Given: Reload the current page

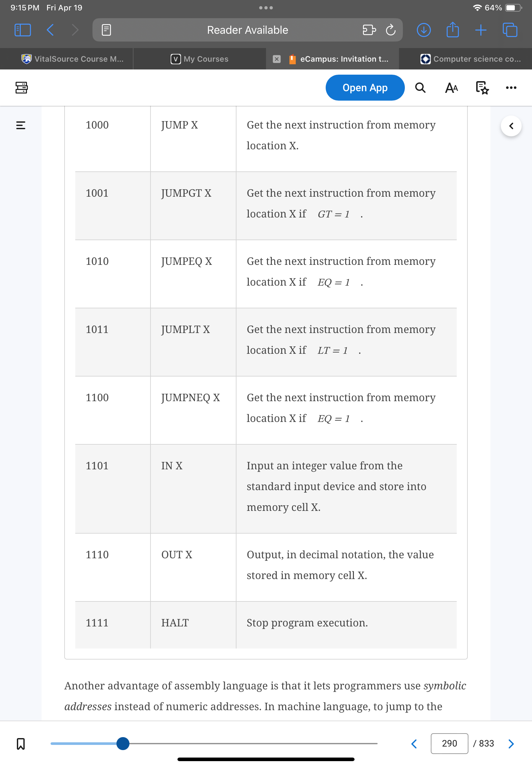Looking at the screenshot, I should coord(390,30).
